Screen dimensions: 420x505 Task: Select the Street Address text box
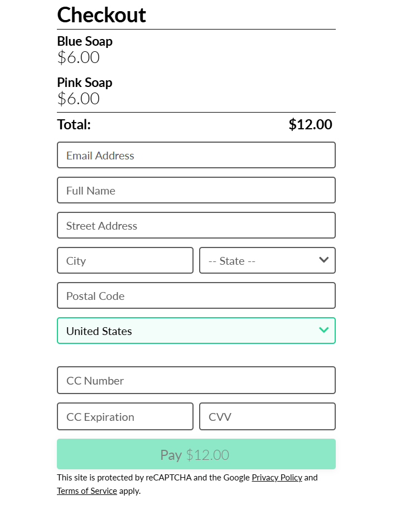pyautogui.click(x=196, y=225)
